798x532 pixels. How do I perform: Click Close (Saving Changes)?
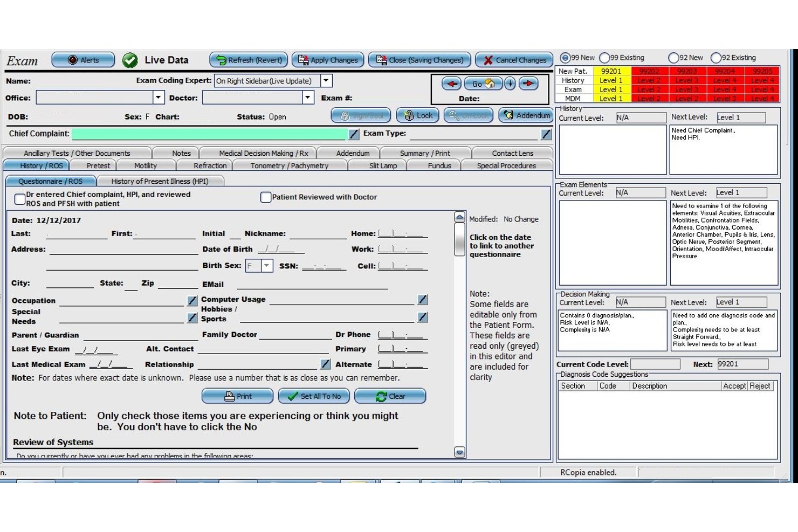419,60
